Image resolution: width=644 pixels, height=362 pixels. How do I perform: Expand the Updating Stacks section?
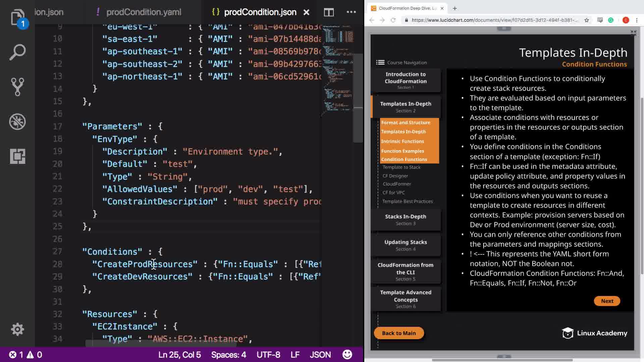[x=406, y=245]
